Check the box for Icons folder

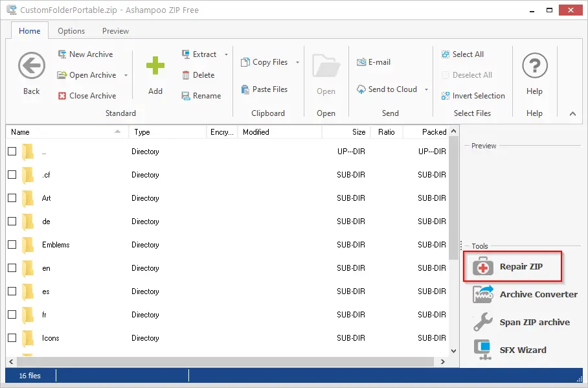tap(12, 337)
